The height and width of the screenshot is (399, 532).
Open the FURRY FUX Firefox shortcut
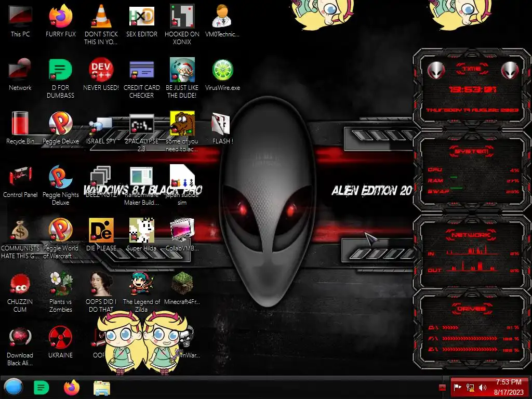point(60,21)
